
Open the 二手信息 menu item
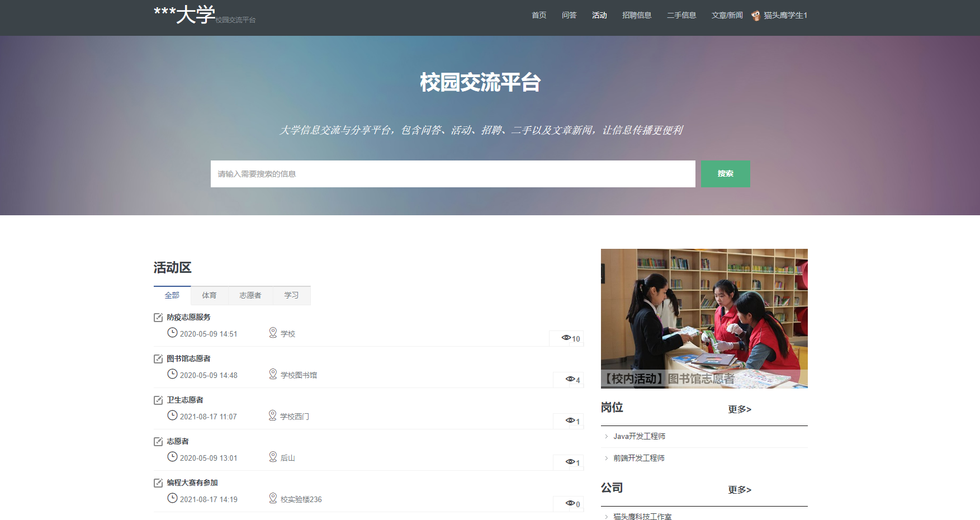pyautogui.click(x=681, y=15)
